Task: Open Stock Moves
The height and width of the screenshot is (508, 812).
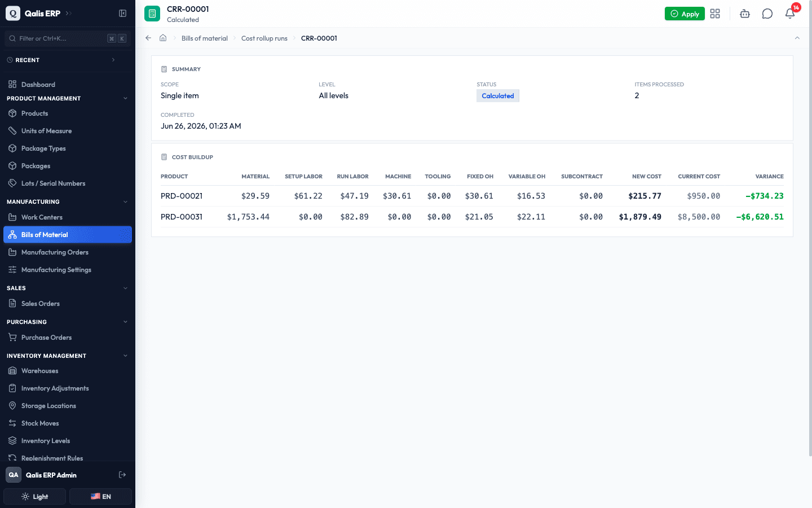Action: click(68, 423)
